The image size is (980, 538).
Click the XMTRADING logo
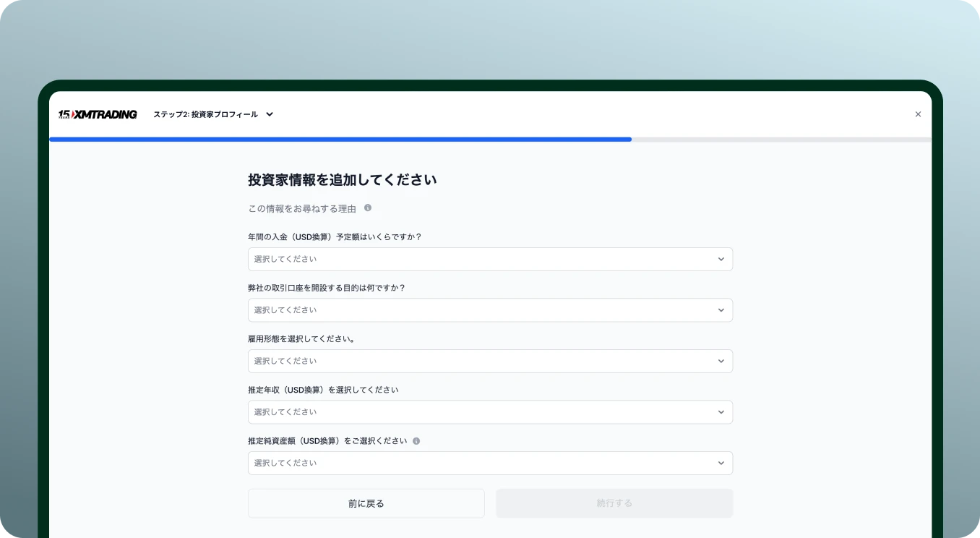(x=105, y=114)
